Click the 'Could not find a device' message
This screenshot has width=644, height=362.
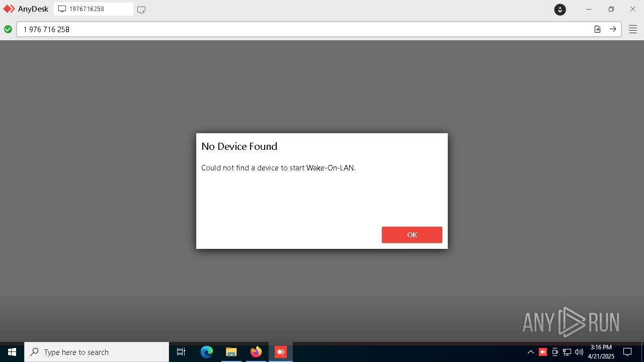tap(278, 168)
